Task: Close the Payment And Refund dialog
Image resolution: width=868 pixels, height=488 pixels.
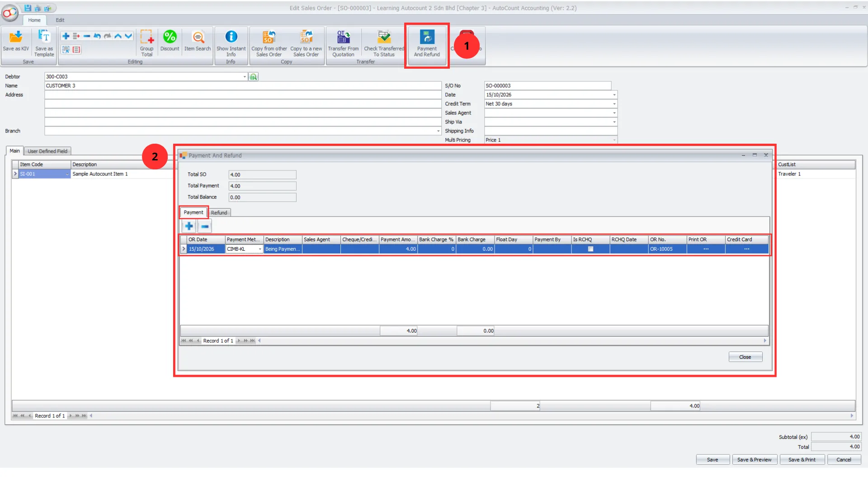Action: [745, 357]
